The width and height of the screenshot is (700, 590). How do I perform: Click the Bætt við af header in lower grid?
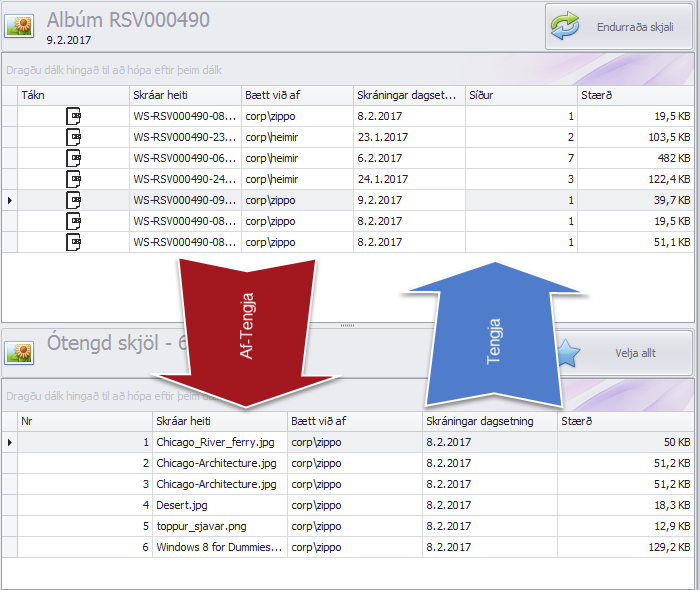coord(354,421)
